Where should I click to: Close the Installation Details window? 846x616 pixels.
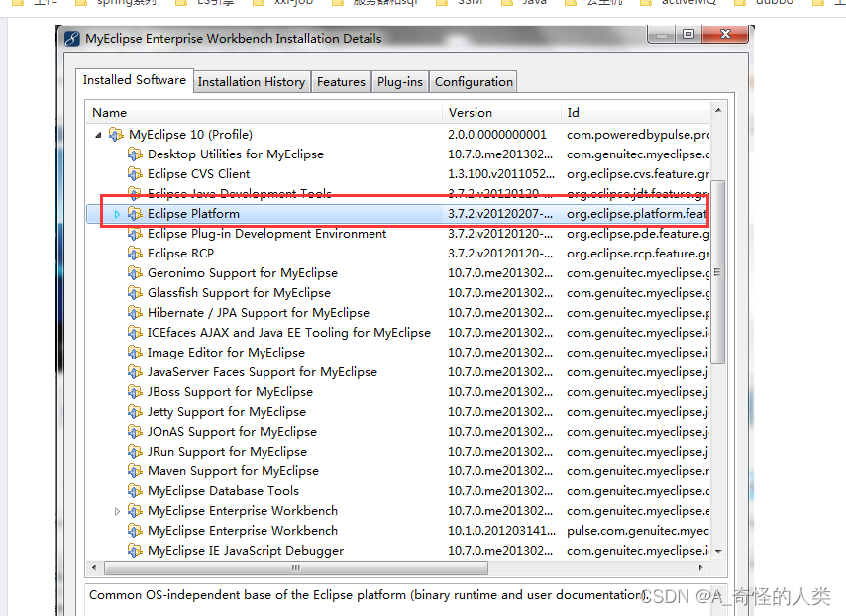725,34
